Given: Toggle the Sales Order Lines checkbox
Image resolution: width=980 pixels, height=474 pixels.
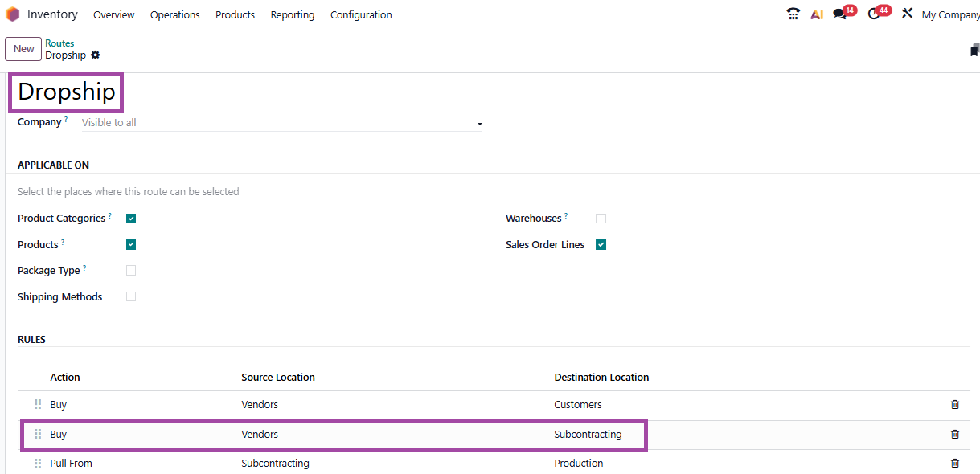Looking at the screenshot, I should (x=601, y=245).
